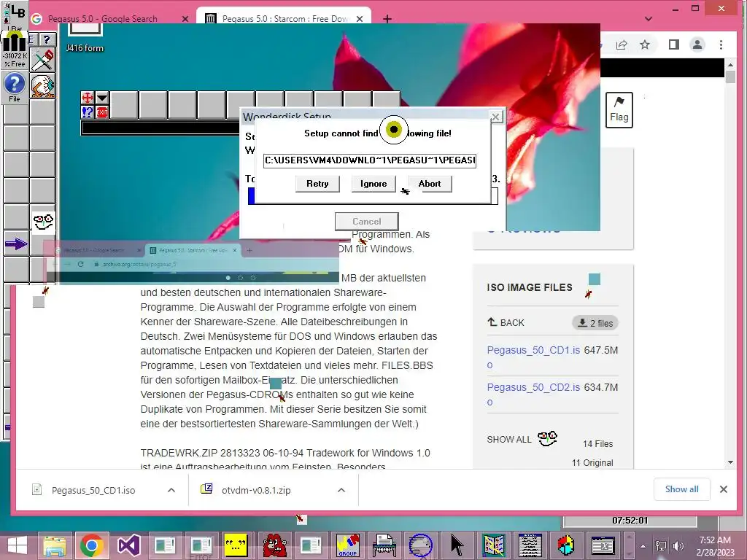The image size is (747, 560).
Task: Toggle the Chrome side panel icon
Action: point(673,44)
